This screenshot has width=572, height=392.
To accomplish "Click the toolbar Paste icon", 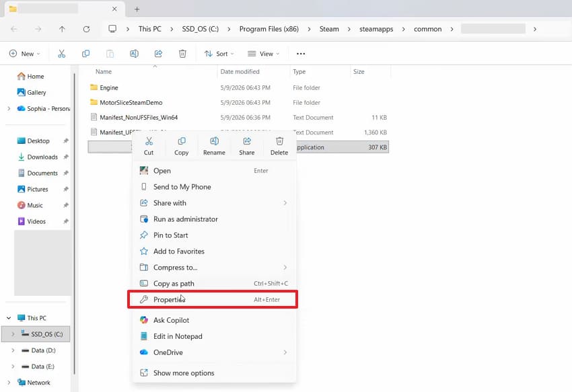I will pyautogui.click(x=110, y=54).
